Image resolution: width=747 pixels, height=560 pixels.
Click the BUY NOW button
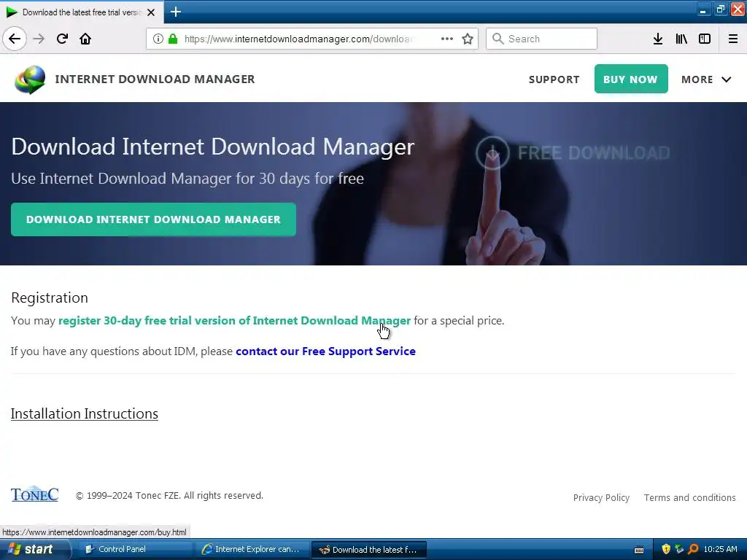[x=631, y=79]
